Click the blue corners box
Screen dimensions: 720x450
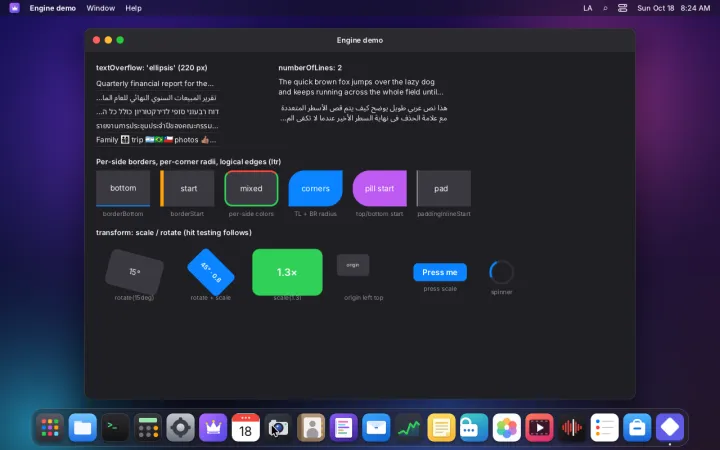tap(315, 188)
